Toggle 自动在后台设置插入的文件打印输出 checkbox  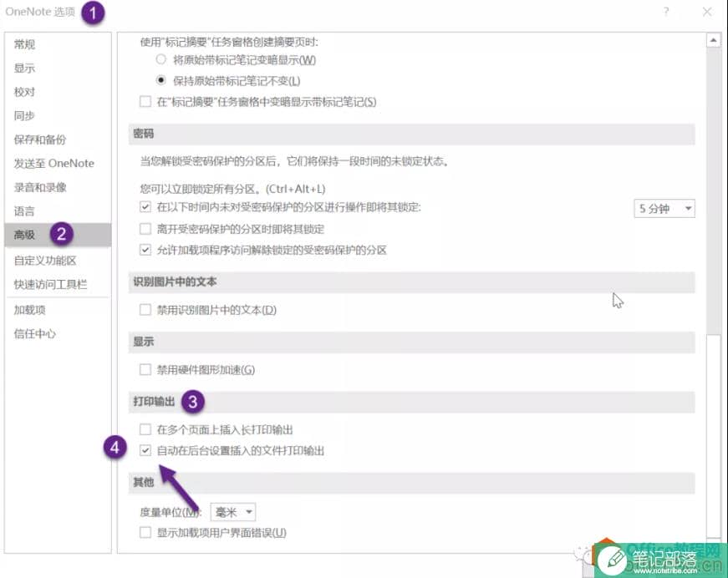pos(145,450)
